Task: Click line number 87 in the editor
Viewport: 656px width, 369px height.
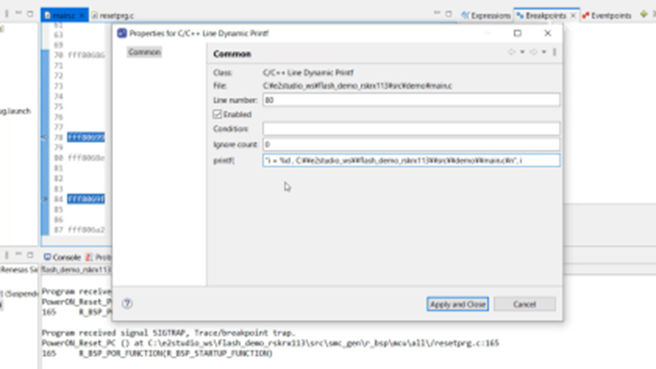Action: tap(58, 230)
